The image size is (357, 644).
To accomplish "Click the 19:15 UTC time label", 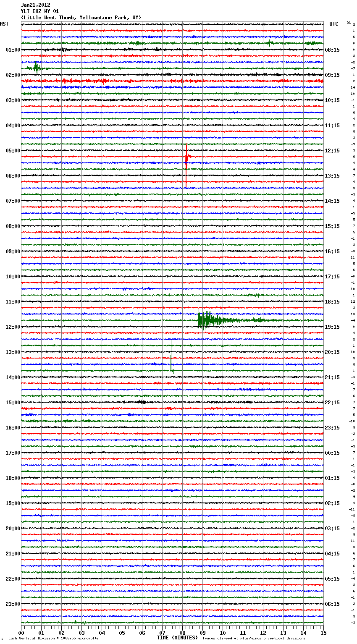I will pyautogui.click(x=332, y=327).
